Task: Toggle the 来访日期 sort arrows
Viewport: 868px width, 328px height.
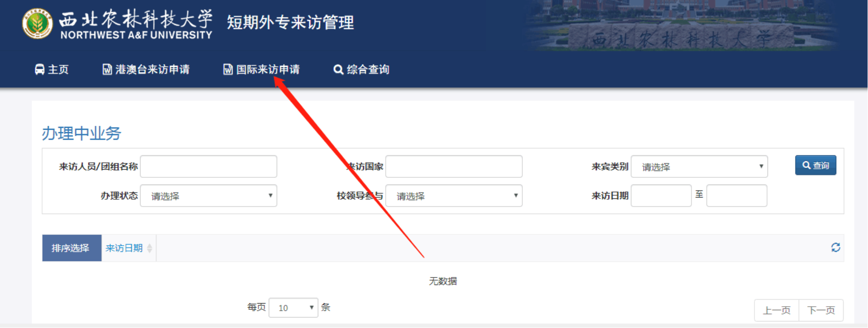Action: (150, 248)
